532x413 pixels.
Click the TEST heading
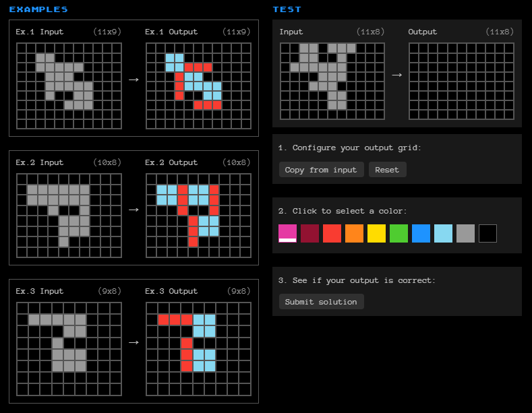(x=287, y=9)
